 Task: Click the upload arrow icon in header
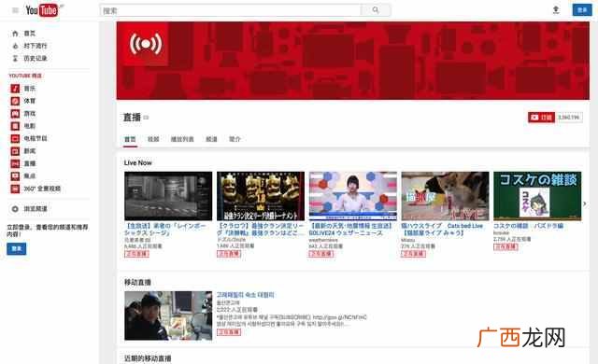point(556,10)
